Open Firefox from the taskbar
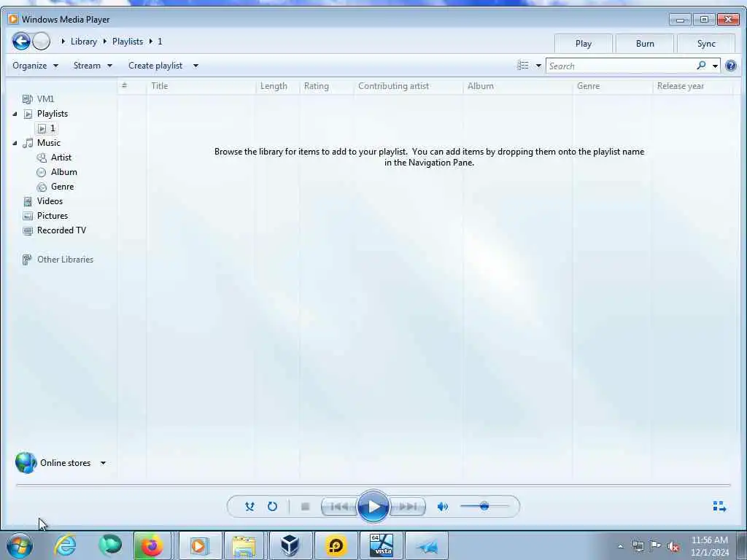 (152, 545)
